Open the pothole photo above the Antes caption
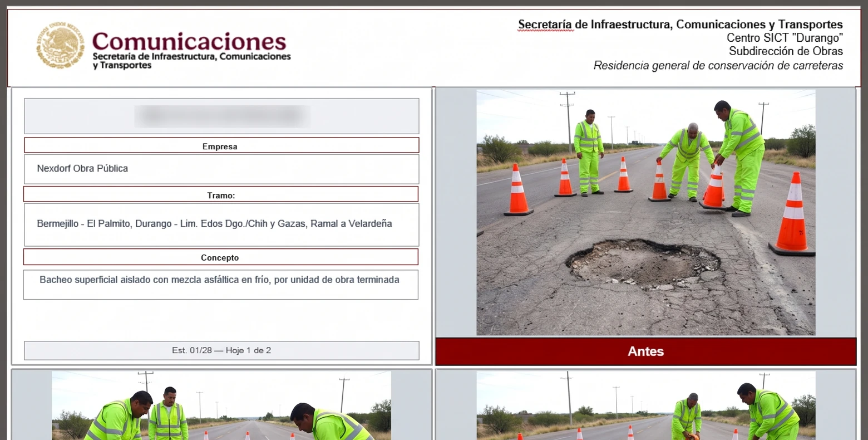The height and width of the screenshot is (440, 868). 645,213
